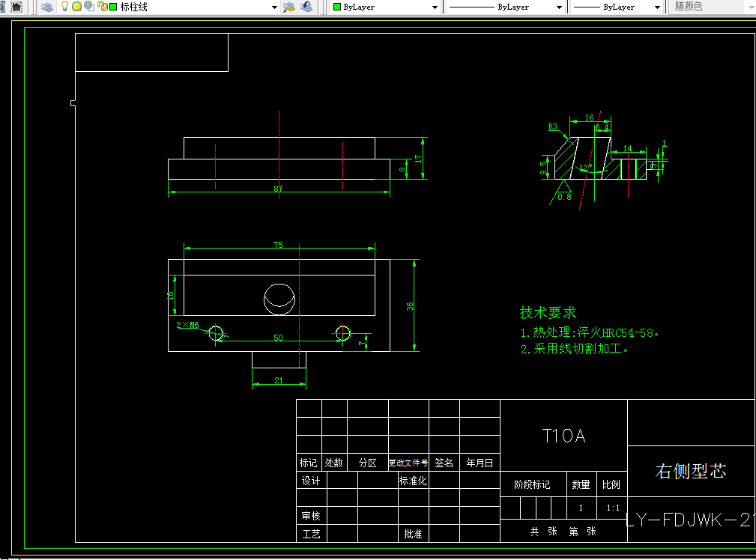Toggle the layer on/off lightbulb icon
Viewport: 756px width, 560px height.
[x=64, y=6]
